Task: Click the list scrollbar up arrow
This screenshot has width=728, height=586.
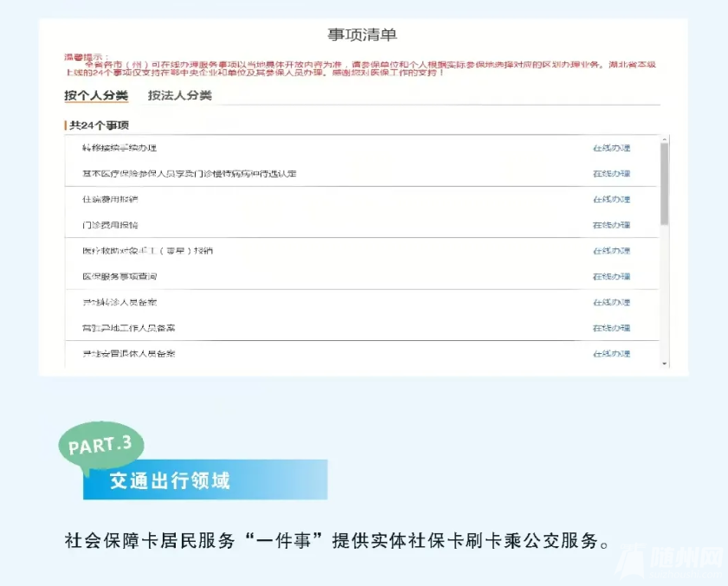Action: pos(665,139)
